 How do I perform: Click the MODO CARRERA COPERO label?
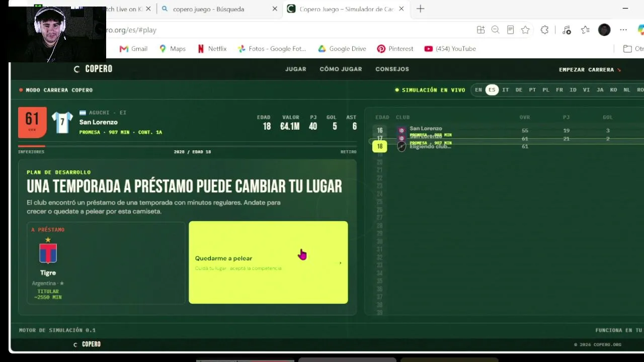click(x=56, y=90)
